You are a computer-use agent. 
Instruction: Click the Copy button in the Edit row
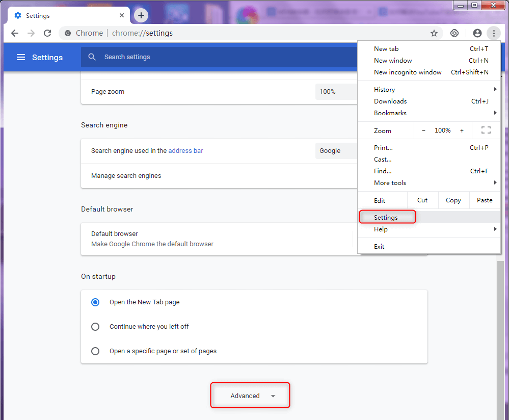(x=453, y=200)
